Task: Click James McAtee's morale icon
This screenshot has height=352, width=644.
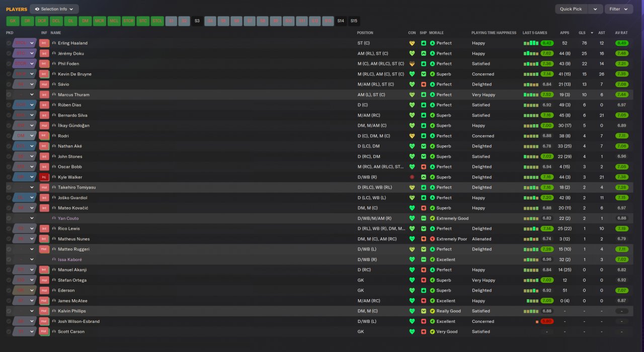Action: click(x=432, y=301)
